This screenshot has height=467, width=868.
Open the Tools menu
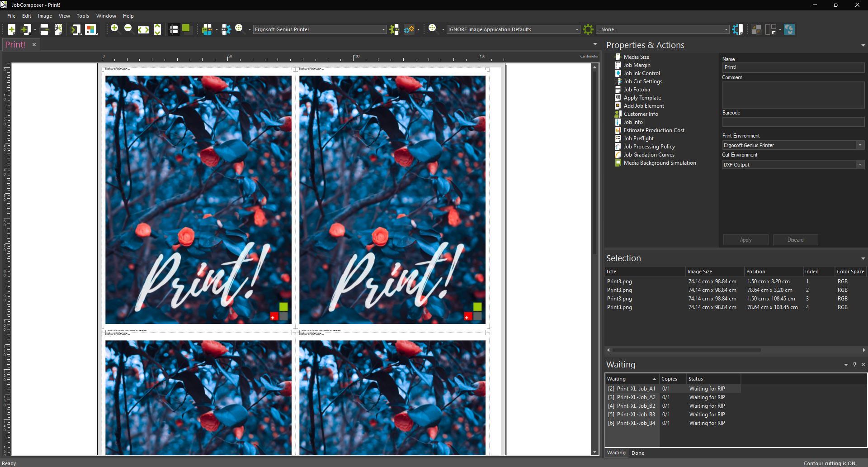[83, 16]
